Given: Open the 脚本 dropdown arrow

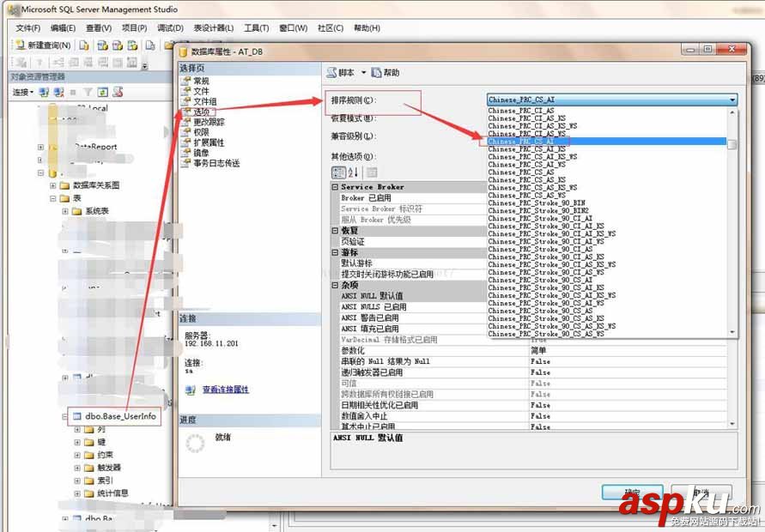Looking at the screenshot, I should [x=363, y=73].
